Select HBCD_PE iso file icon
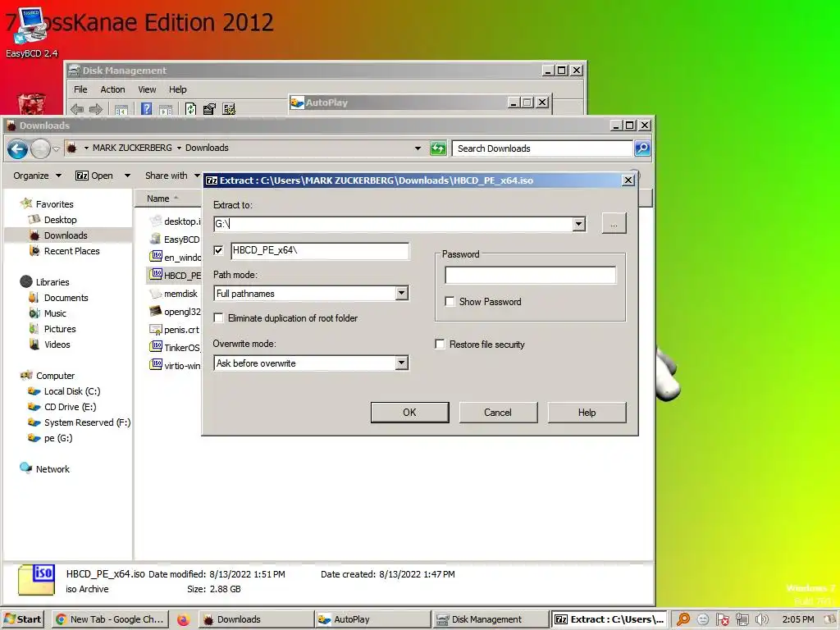 pos(156,274)
